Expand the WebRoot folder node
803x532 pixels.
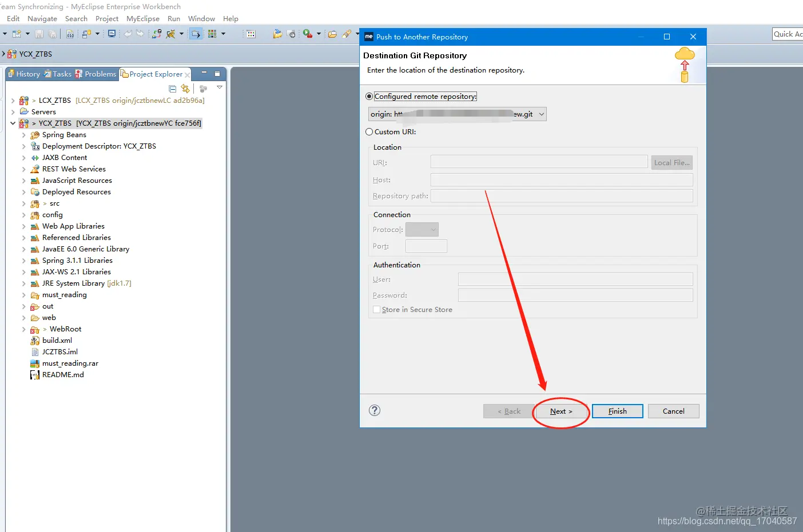click(24, 329)
